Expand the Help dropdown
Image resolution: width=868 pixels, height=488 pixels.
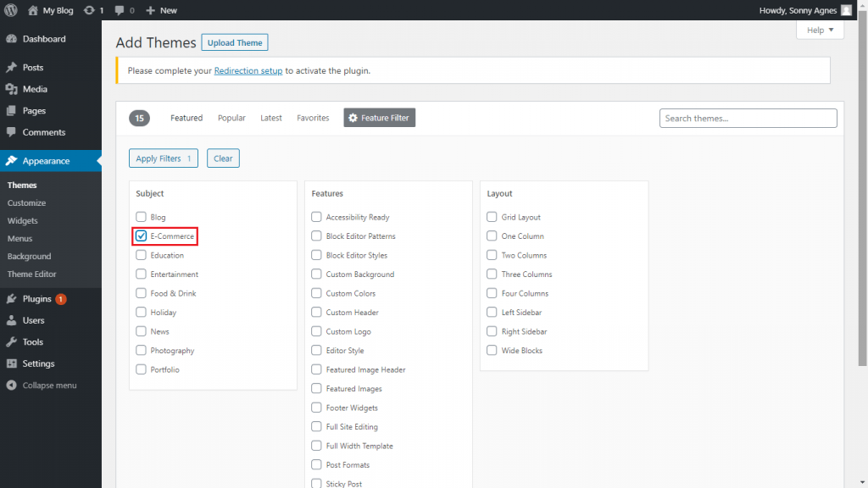(x=820, y=30)
